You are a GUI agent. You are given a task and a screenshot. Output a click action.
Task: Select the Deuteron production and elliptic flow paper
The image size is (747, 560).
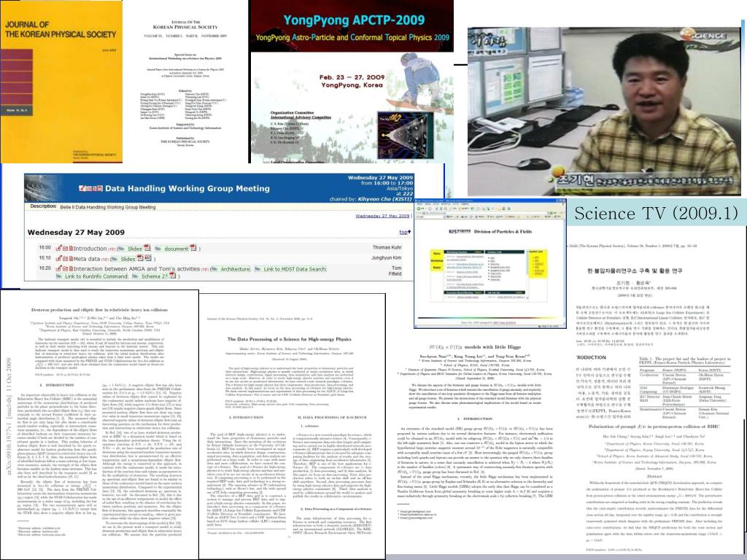[x=99, y=425]
